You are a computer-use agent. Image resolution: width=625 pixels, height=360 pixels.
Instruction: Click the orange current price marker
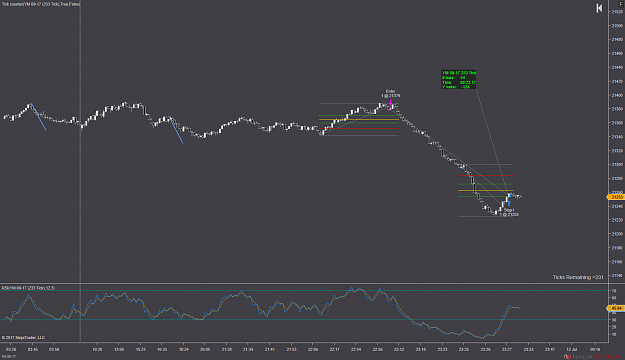pos(616,197)
